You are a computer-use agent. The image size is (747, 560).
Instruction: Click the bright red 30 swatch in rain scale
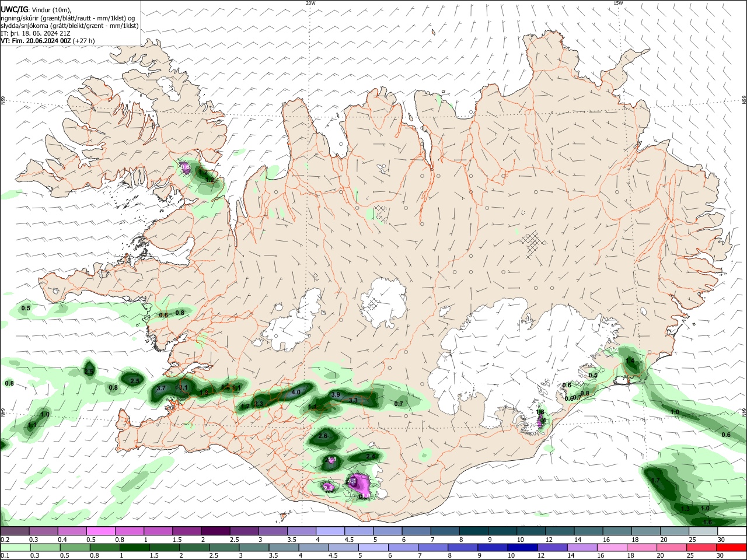tap(731, 547)
